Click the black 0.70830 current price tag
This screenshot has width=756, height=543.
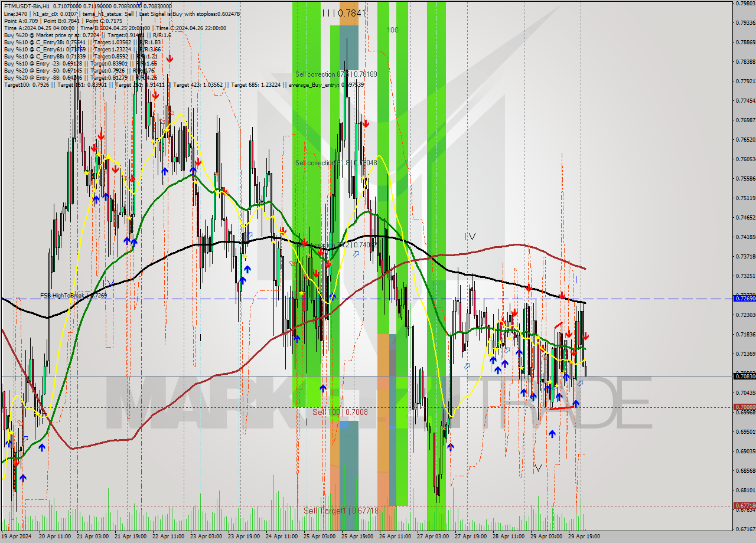tap(744, 376)
